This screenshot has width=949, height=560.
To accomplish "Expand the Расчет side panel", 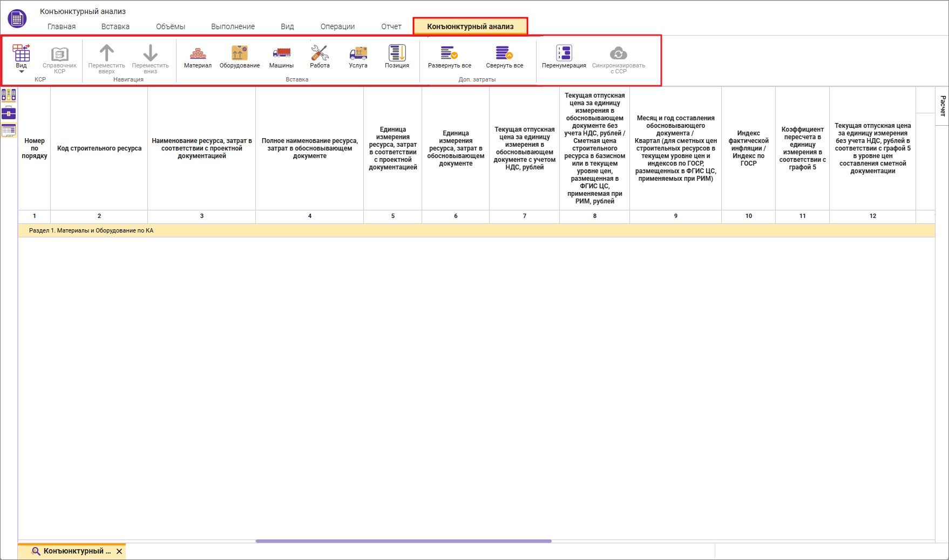I will click(x=943, y=106).
